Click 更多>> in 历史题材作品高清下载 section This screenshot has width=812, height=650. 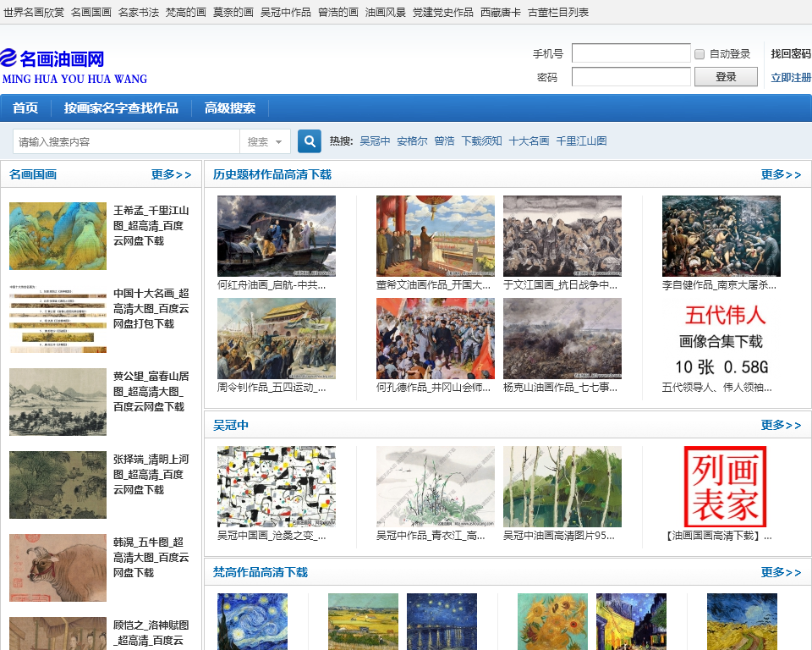point(781,174)
